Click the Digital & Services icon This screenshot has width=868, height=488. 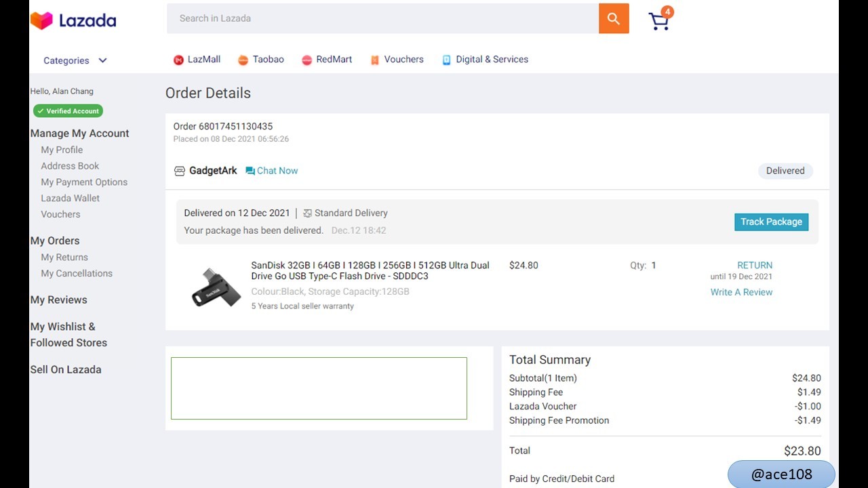pyautogui.click(x=446, y=60)
